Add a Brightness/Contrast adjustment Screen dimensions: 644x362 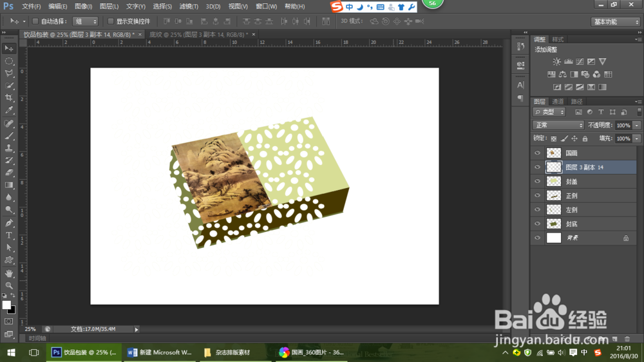click(x=556, y=62)
